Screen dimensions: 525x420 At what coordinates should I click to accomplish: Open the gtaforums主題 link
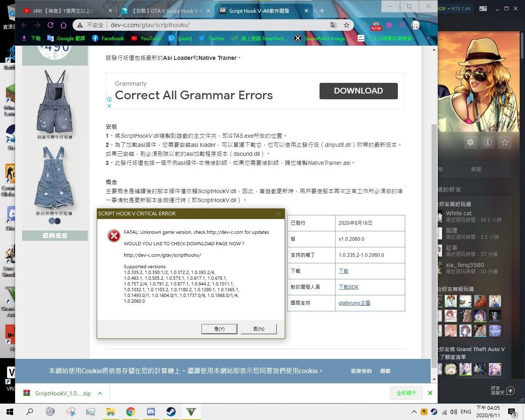click(354, 303)
